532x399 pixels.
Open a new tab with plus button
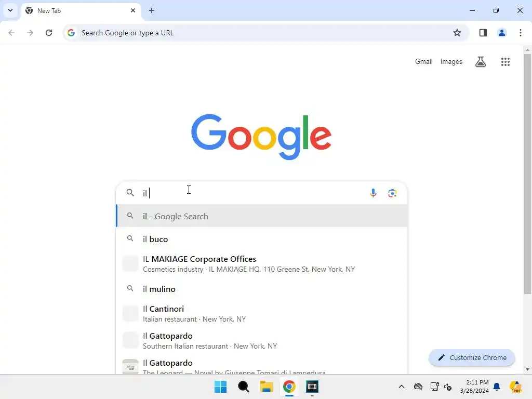[x=152, y=10]
